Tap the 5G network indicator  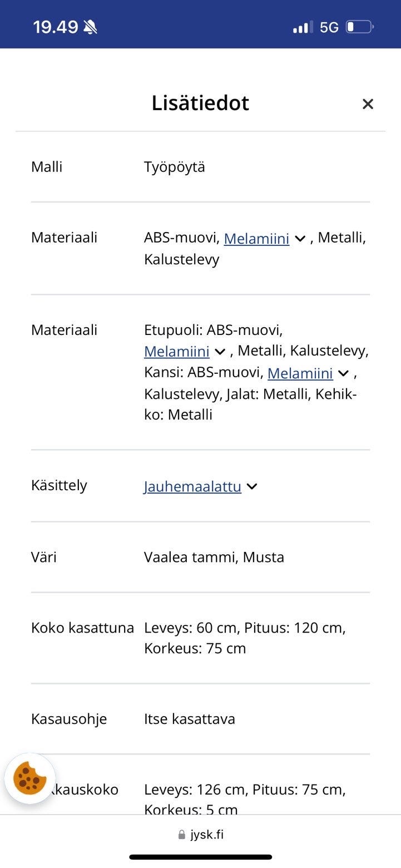point(329,26)
